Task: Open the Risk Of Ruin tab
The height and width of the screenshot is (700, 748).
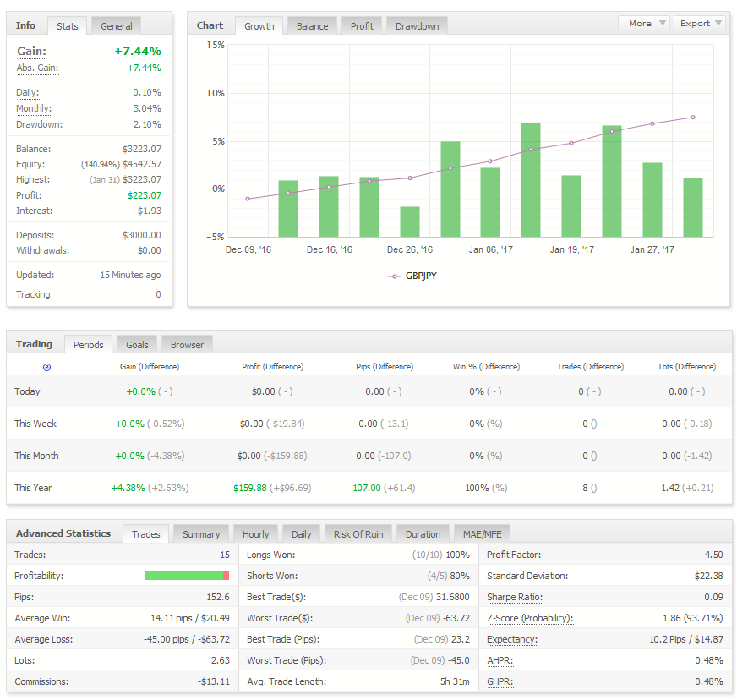Action: tap(358, 534)
